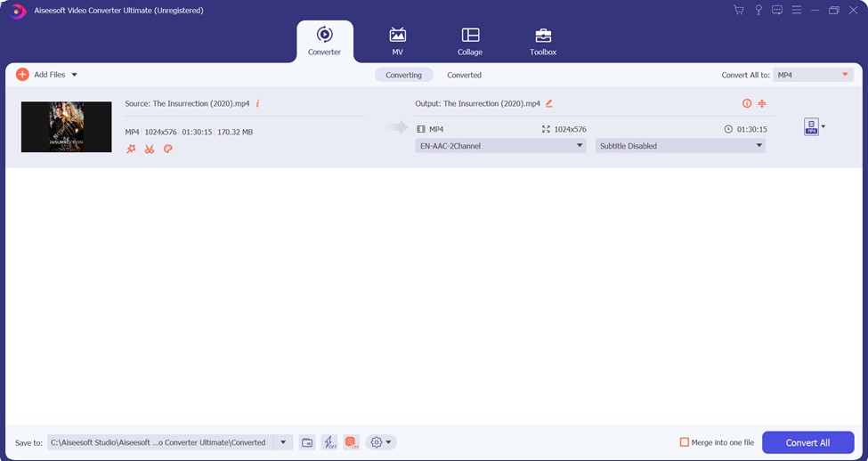Expand the Add Files dropdown arrow
868x461 pixels.
click(x=74, y=75)
